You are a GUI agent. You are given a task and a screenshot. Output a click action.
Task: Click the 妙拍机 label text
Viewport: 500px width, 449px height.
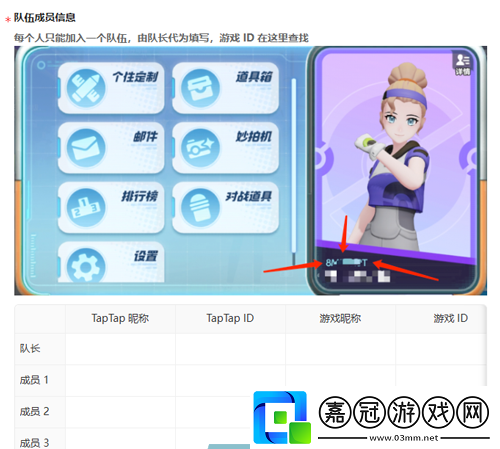click(254, 136)
